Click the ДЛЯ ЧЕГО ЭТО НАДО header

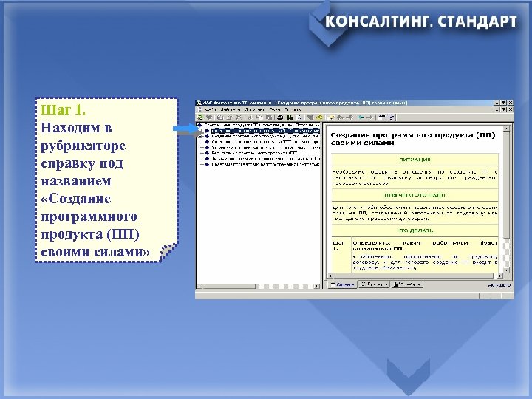[x=415, y=195]
